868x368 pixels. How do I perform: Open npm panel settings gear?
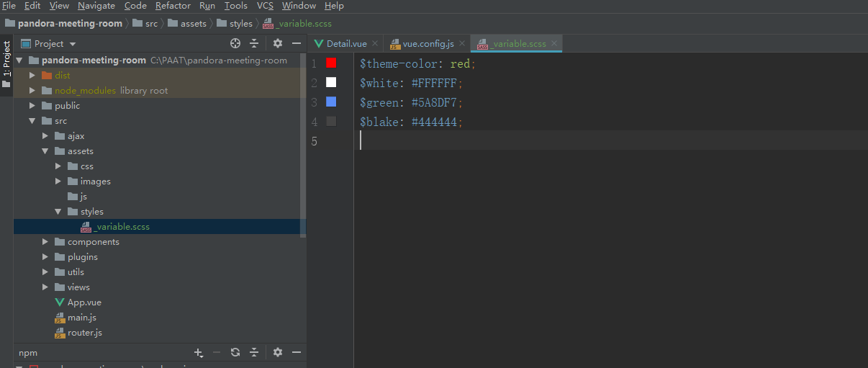pyautogui.click(x=278, y=352)
